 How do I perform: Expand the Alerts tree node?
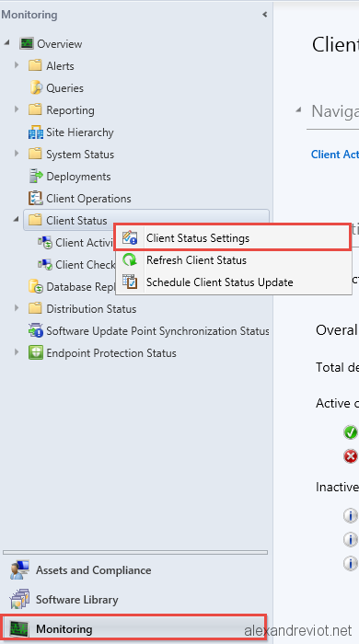tap(17, 65)
